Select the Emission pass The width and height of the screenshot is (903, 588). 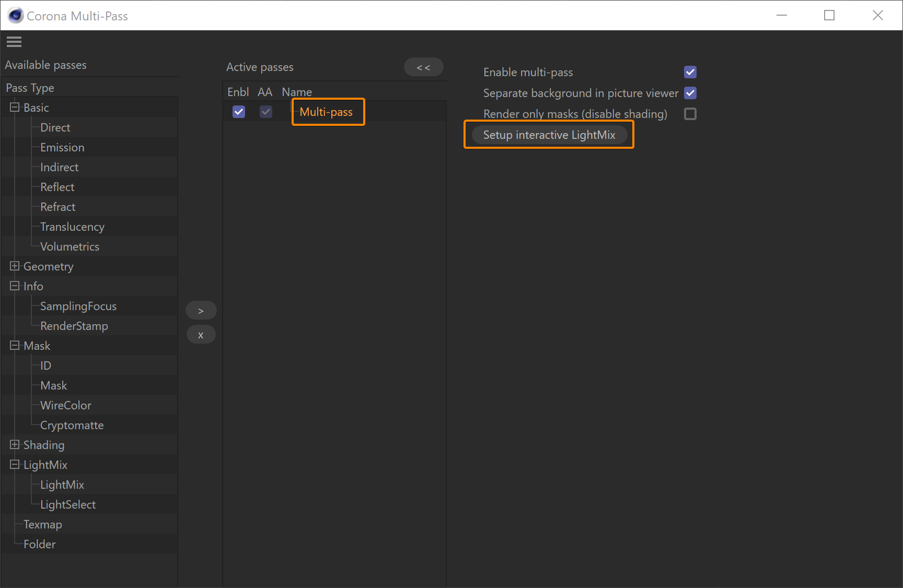(x=62, y=147)
